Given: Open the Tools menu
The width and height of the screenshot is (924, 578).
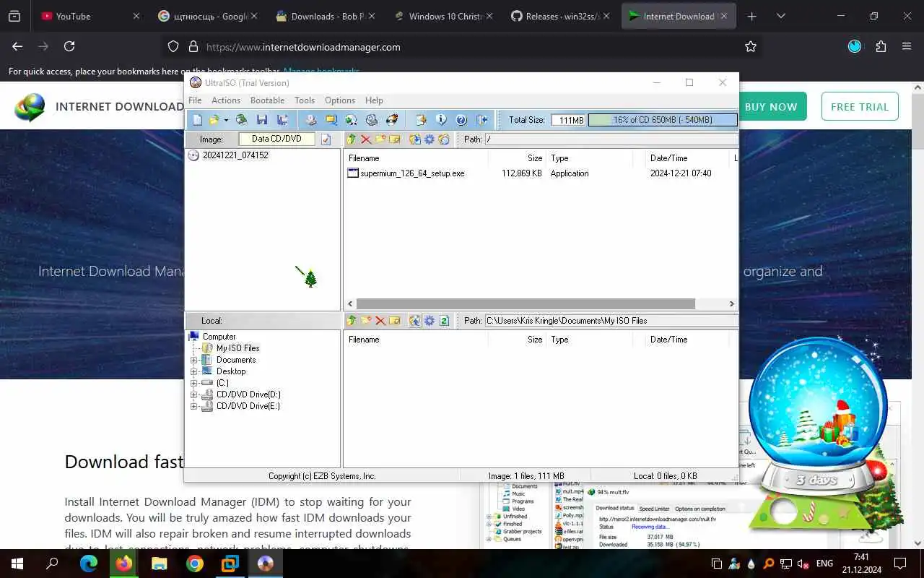Looking at the screenshot, I should coord(305,100).
